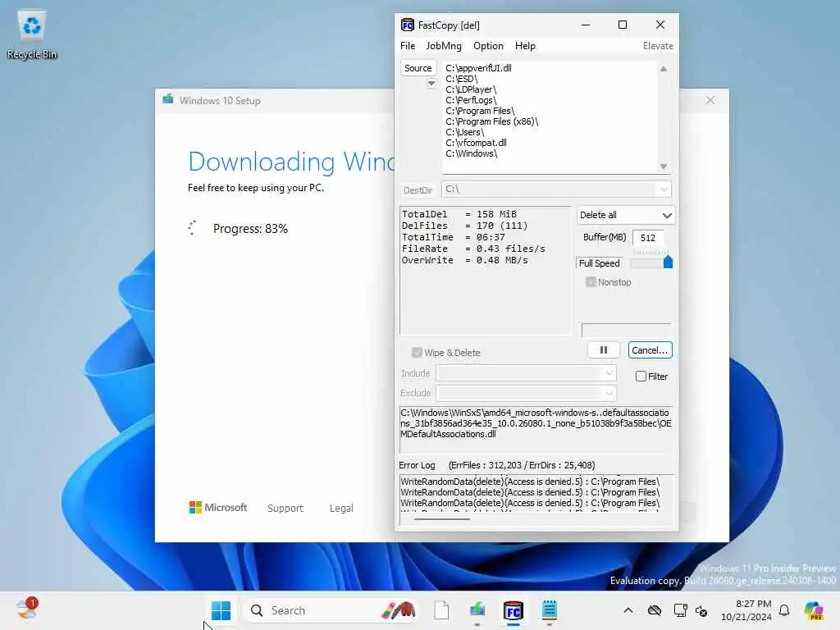The image size is (840, 630).
Task: Open the DestDir path dropdown
Action: (x=664, y=189)
